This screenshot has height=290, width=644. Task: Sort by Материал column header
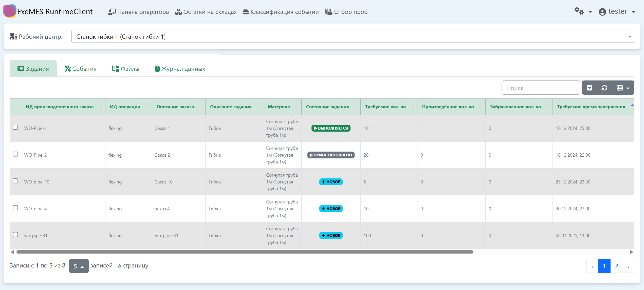pyautogui.click(x=282, y=107)
